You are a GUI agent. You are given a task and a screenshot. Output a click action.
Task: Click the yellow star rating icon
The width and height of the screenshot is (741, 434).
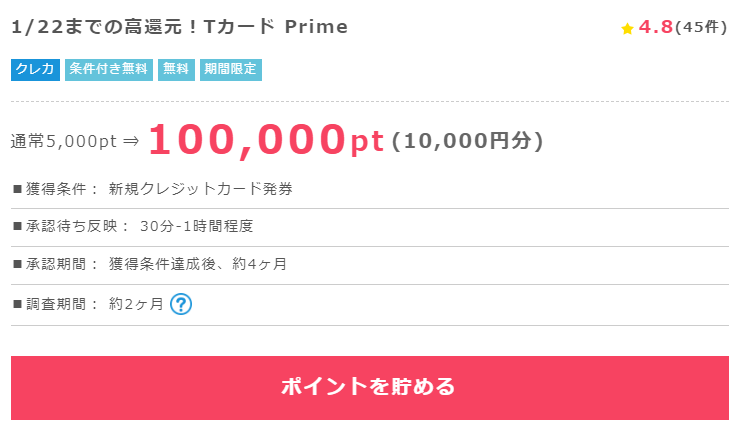pyautogui.click(x=627, y=29)
